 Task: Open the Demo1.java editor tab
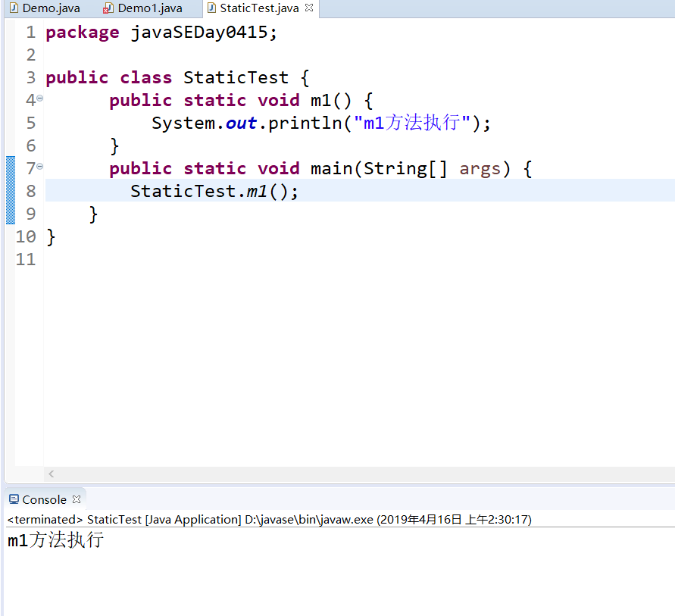click(143, 8)
